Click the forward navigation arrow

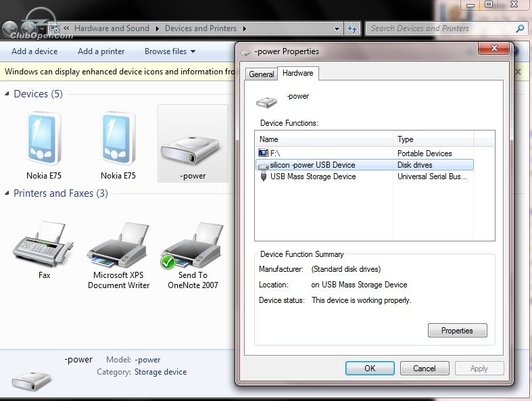pos(29,28)
